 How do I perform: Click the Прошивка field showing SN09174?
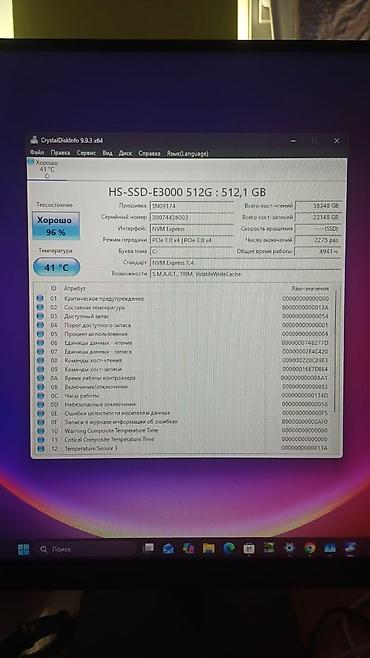(x=191, y=206)
